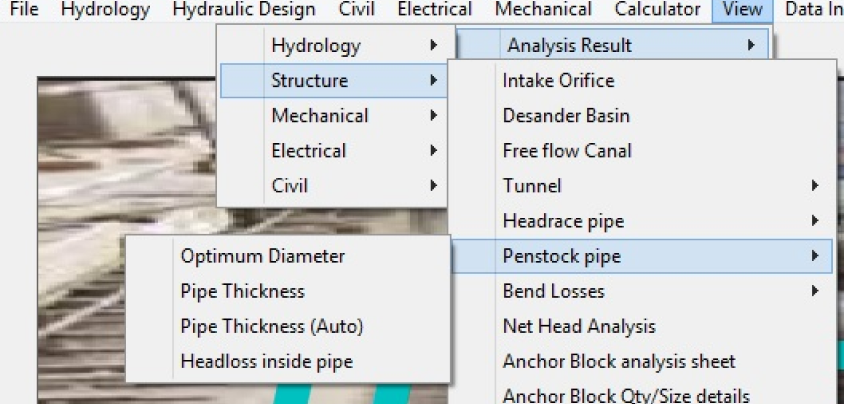Open the File menu
The width and height of the screenshot is (844, 404).
coord(24,9)
